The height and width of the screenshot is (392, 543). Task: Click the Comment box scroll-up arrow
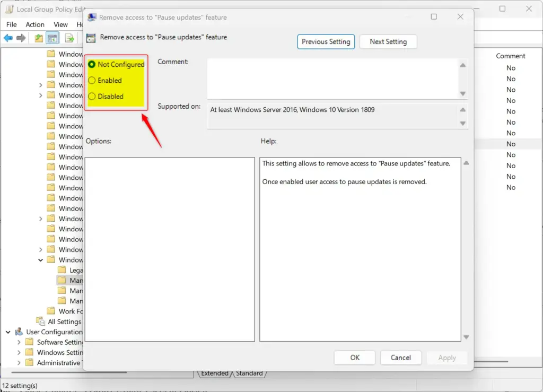pyautogui.click(x=462, y=65)
